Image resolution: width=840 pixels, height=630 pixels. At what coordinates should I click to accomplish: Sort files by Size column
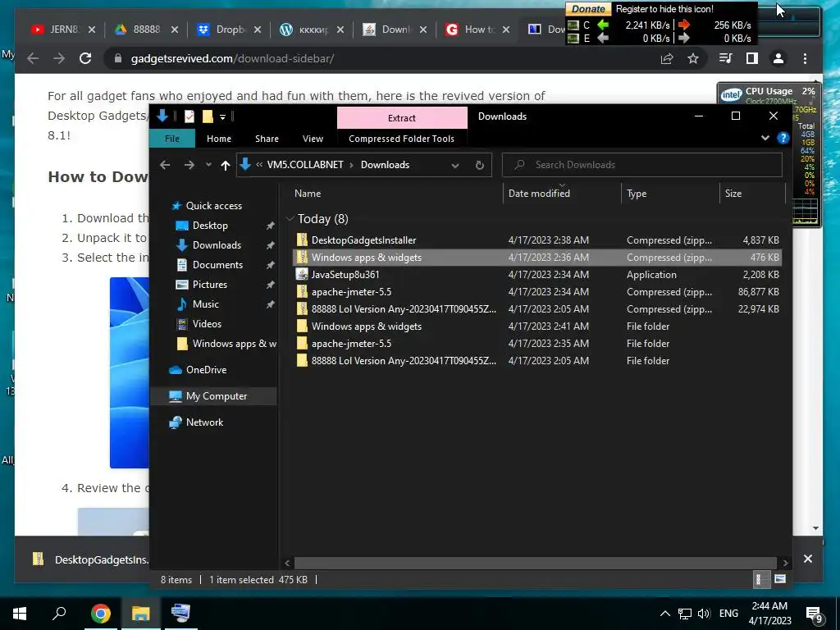click(x=733, y=194)
